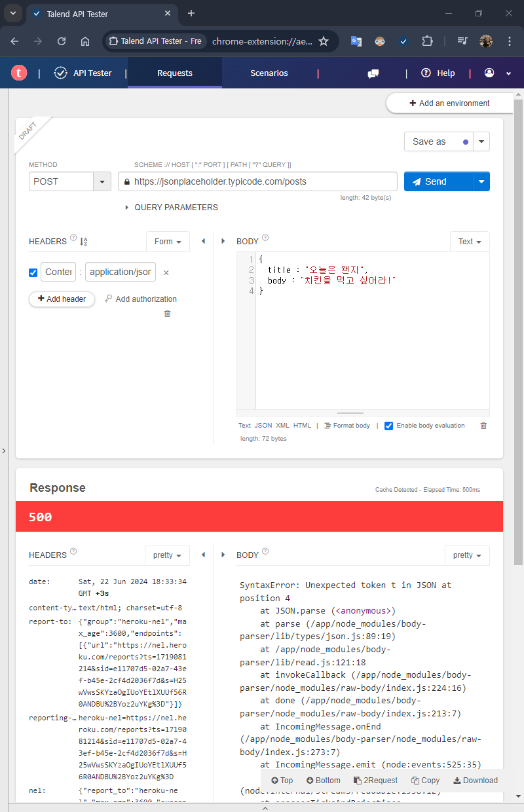This screenshot has height=812, width=524.
Task: Open the media control icon in the toolbar
Action: (462, 41)
